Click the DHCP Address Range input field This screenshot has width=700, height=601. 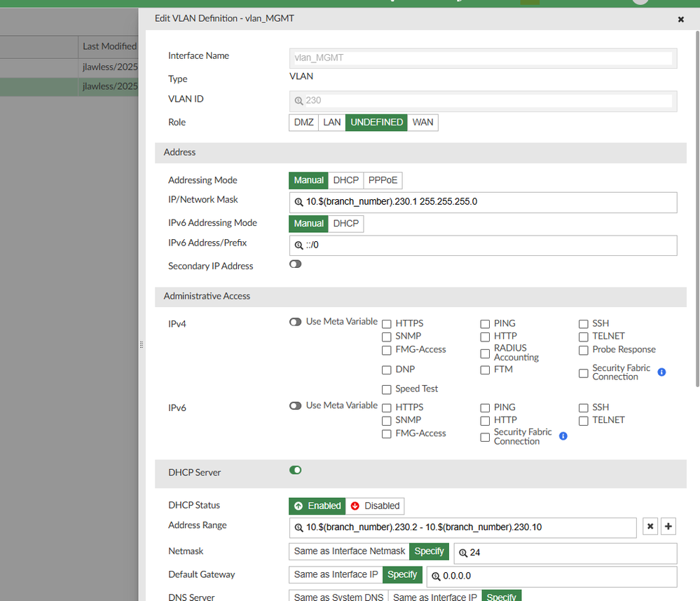[x=463, y=528]
